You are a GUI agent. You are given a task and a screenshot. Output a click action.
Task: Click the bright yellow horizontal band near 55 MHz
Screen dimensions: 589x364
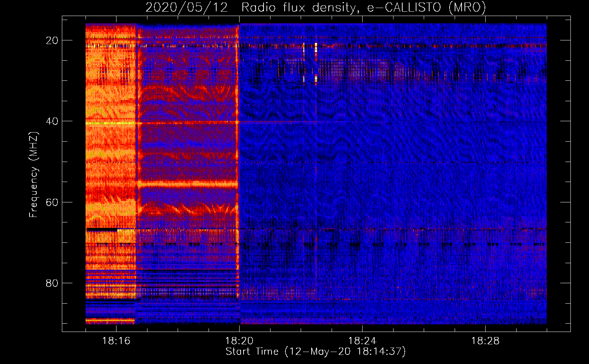(187, 184)
